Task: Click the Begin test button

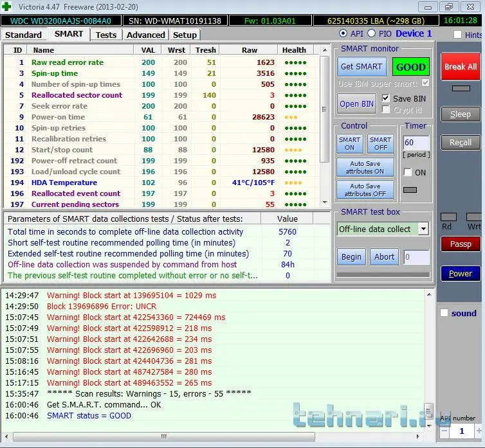Action: tap(351, 256)
